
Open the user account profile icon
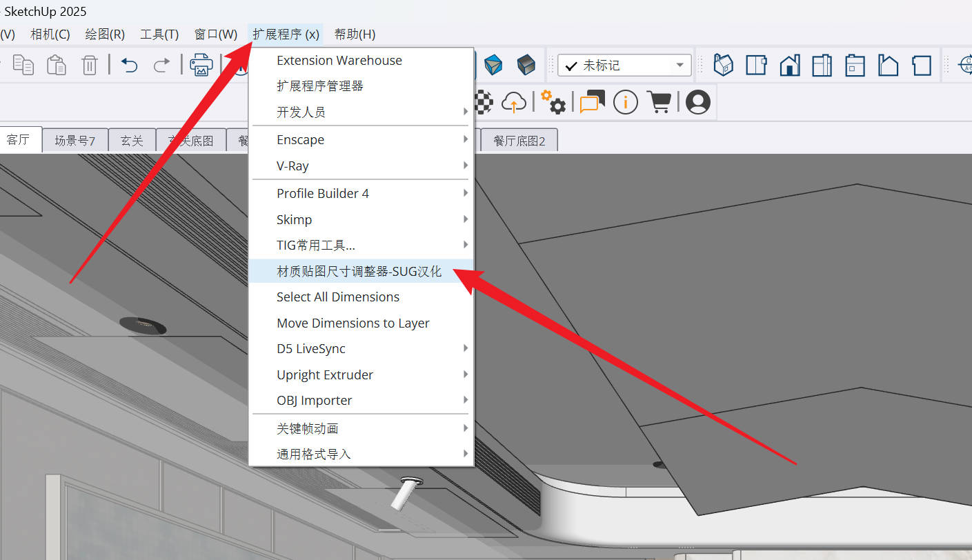[698, 103]
